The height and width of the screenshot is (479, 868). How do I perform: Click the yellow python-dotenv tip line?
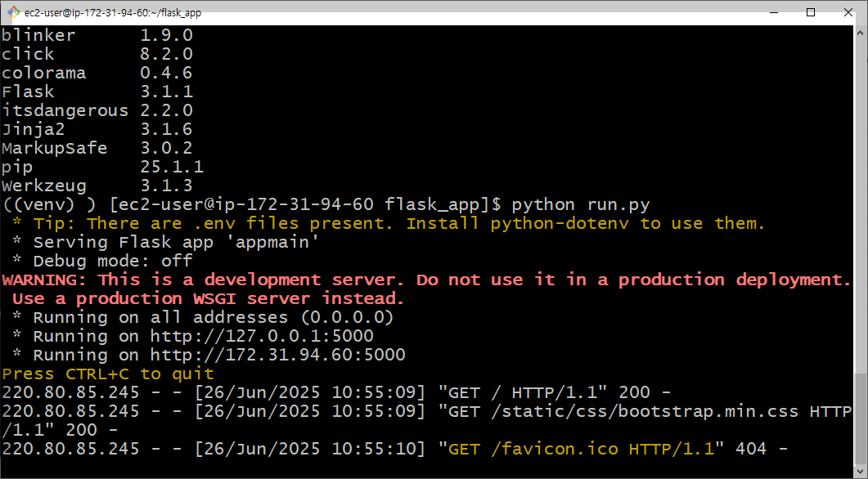pos(389,223)
